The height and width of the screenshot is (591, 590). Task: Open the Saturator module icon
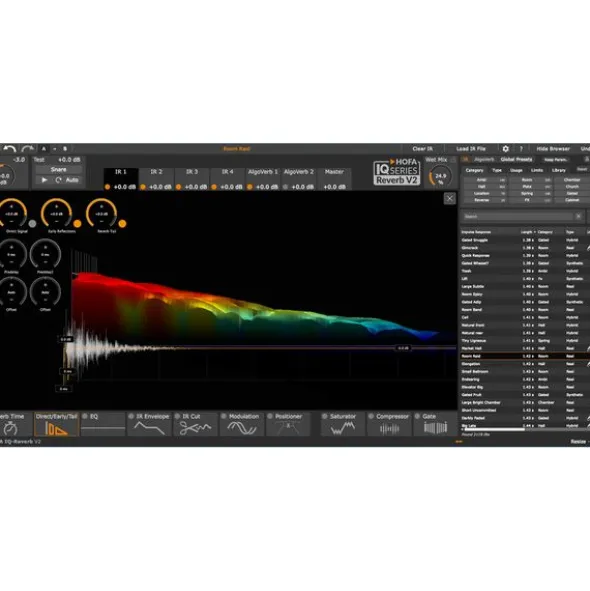343,428
